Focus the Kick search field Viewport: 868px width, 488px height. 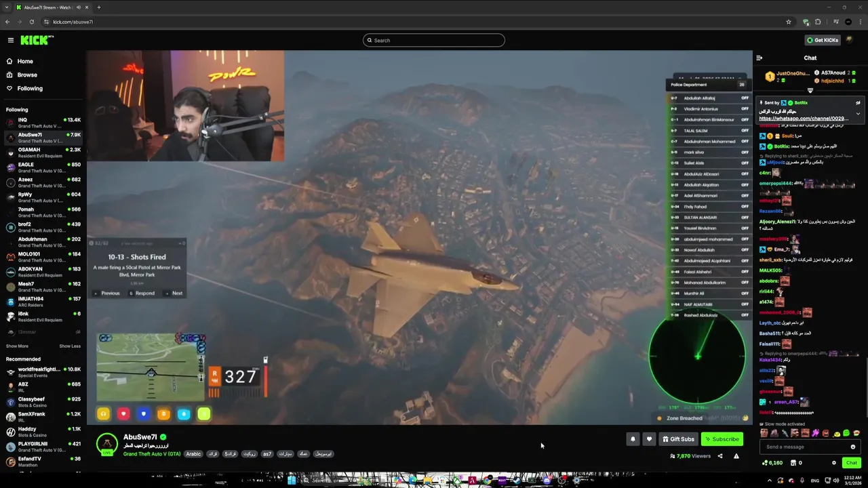[x=434, y=40]
